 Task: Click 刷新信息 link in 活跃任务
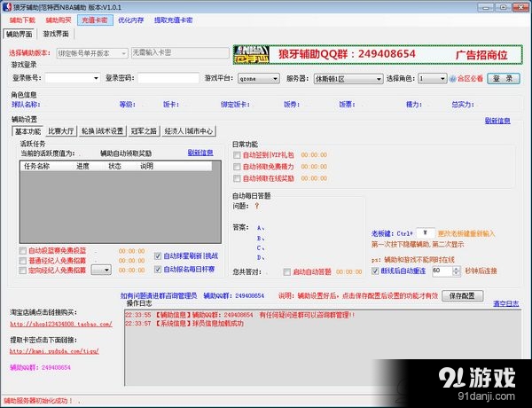[x=200, y=153]
